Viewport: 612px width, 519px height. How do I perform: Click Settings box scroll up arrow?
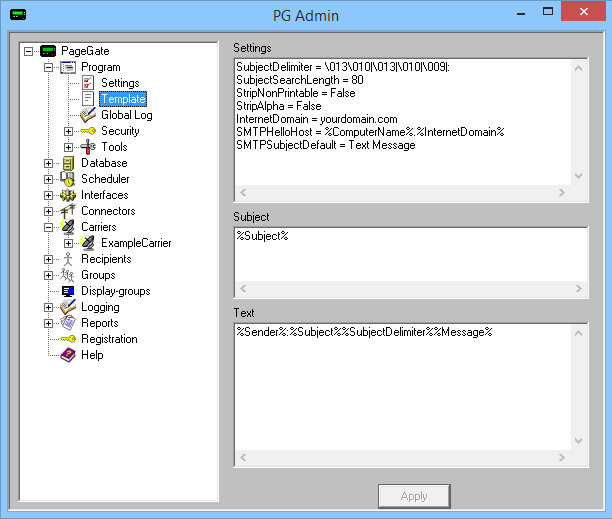pyautogui.click(x=579, y=68)
